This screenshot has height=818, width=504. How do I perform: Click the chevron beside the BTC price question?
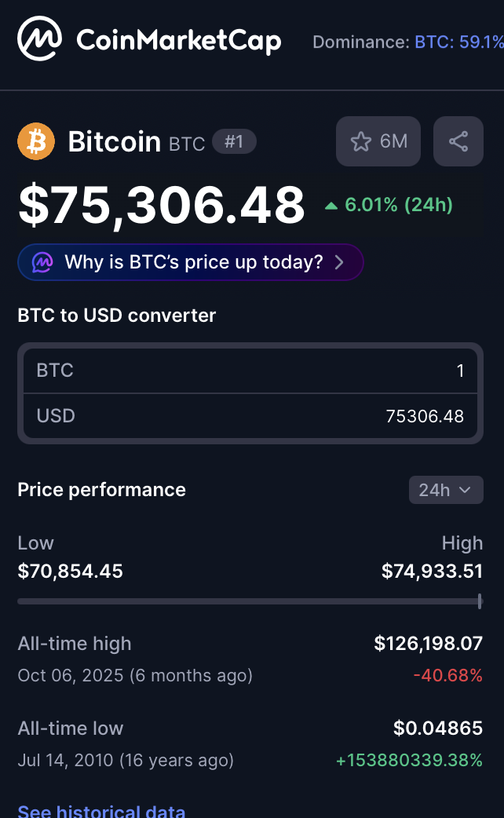click(340, 262)
